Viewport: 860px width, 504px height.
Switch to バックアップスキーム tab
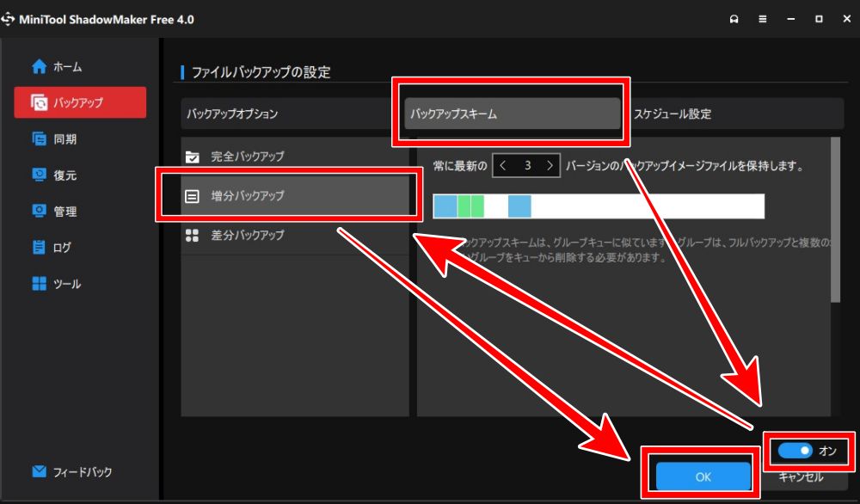click(513, 114)
